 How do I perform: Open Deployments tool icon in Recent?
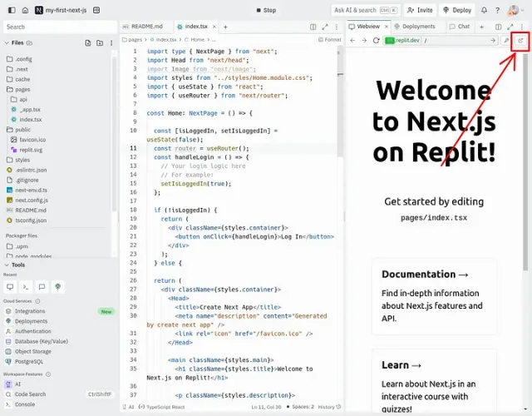pyautogui.click(x=57, y=287)
